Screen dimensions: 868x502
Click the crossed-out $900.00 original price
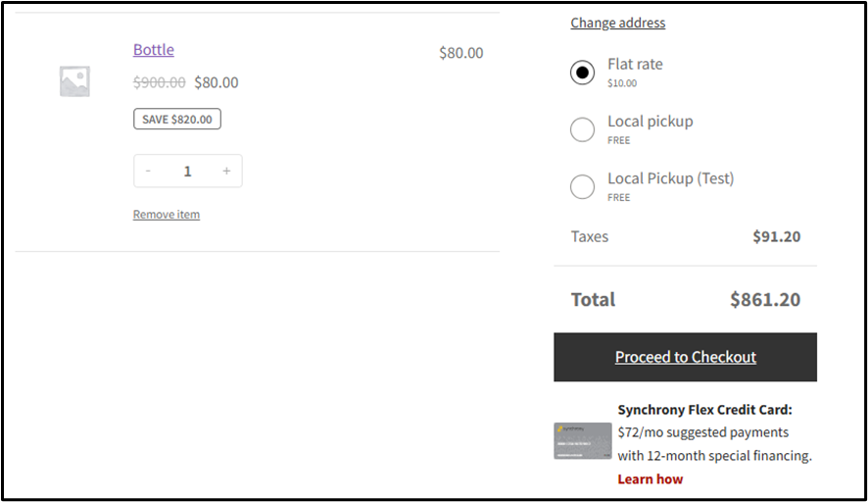tap(159, 82)
